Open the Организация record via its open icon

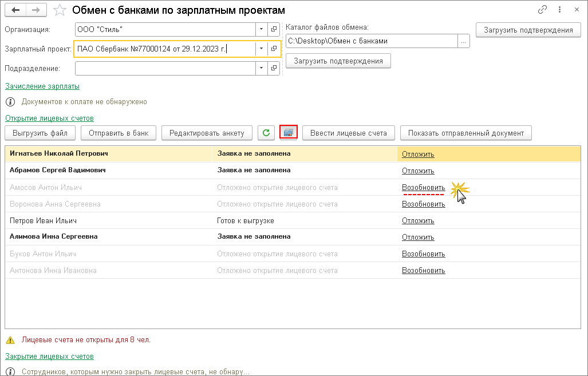[x=274, y=29]
